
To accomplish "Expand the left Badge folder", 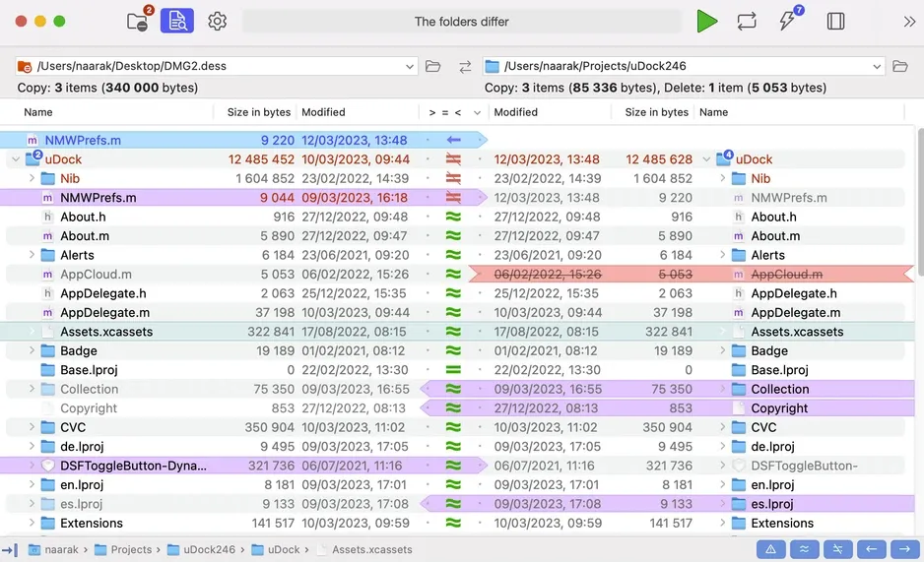I will tap(32, 350).
